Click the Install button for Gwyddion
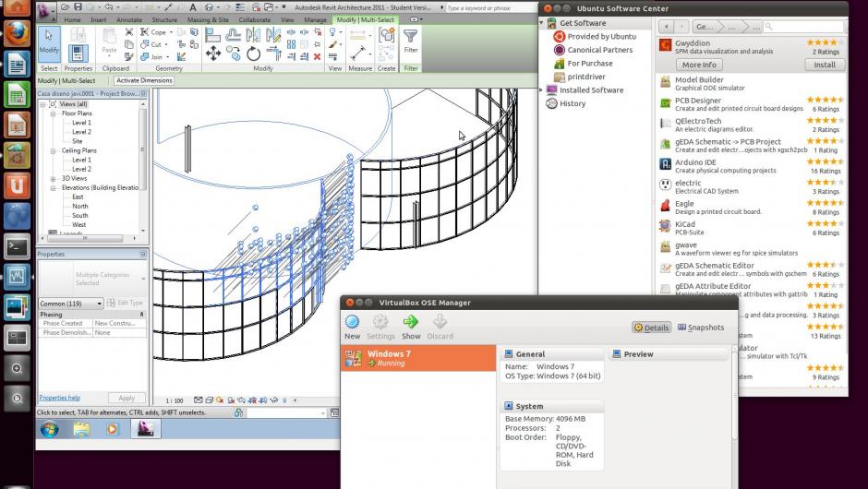Screen dimensions: 868x489 (x=824, y=65)
